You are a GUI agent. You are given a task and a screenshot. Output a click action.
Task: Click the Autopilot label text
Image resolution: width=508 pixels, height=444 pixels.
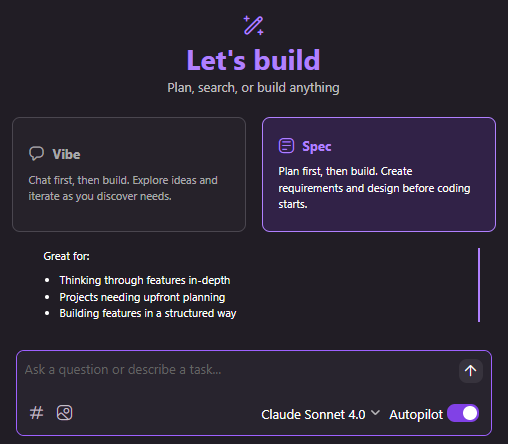click(416, 415)
